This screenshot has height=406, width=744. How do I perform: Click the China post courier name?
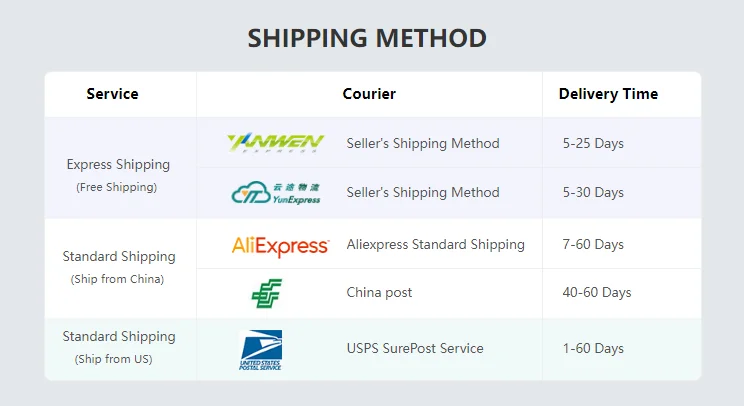click(x=379, y=293)
